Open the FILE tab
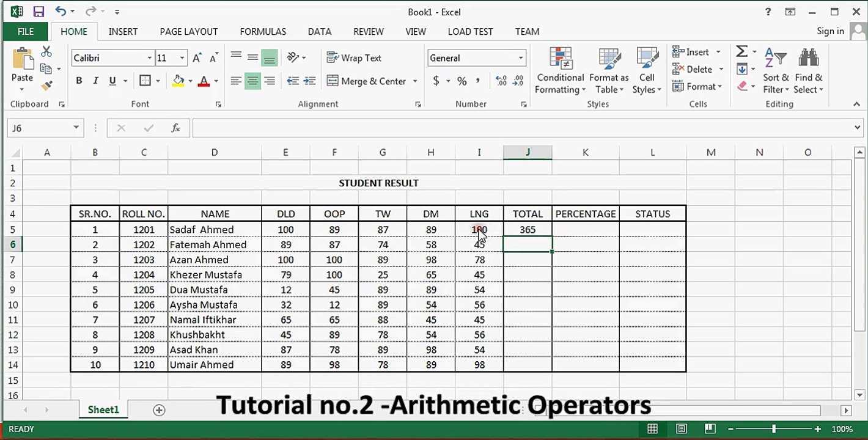 click(x=26, y=32)
